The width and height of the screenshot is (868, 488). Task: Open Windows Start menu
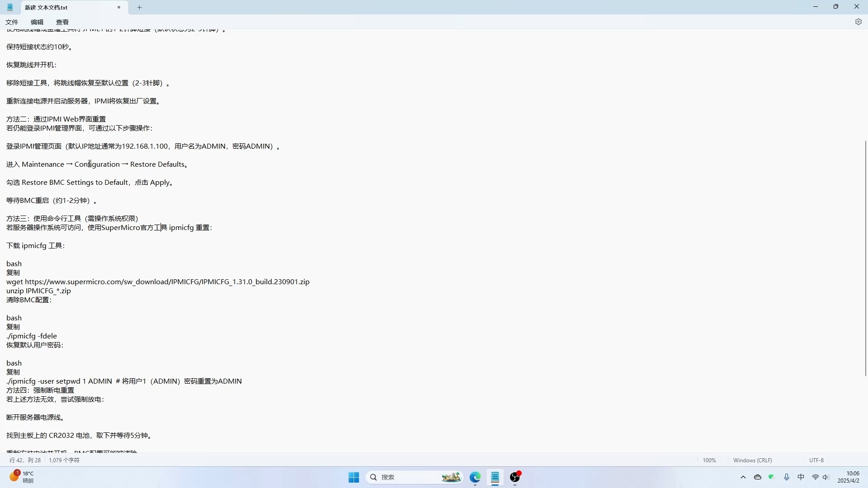click(x=354, y=477)
